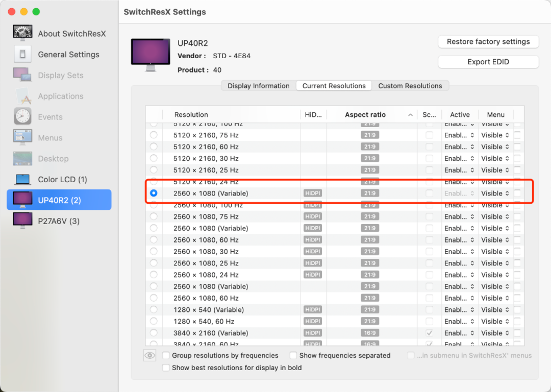Open About SwitchResX icon in sidebar
The image size is (551, 392).
point(22,33)
